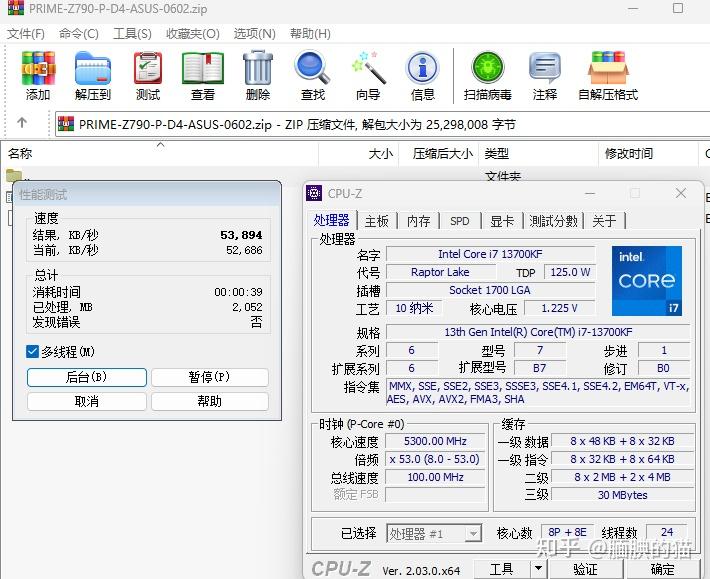Go up one level with arrow icon
The image size is (710, 579).
[x=21, y=122]
